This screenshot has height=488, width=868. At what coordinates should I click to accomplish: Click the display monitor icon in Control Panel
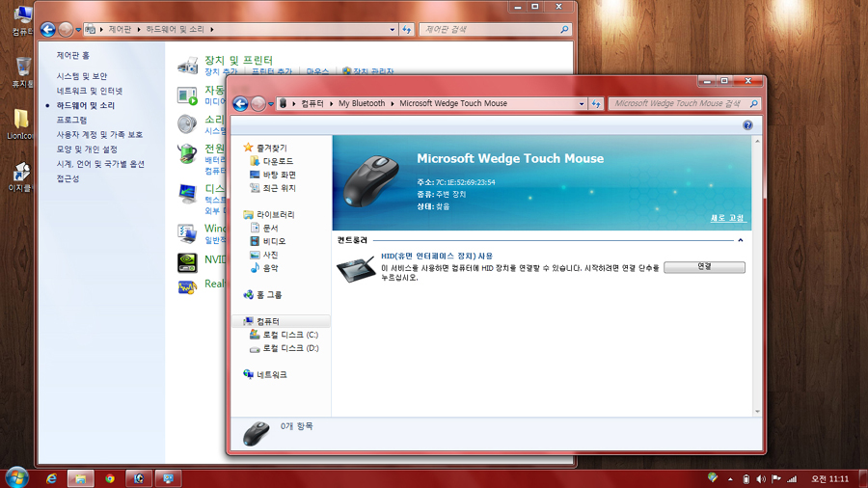[187, 194]
